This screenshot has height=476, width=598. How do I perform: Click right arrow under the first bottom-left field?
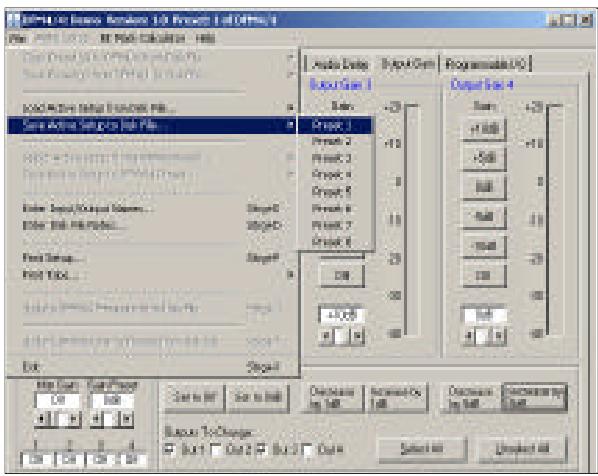(73, 419)
